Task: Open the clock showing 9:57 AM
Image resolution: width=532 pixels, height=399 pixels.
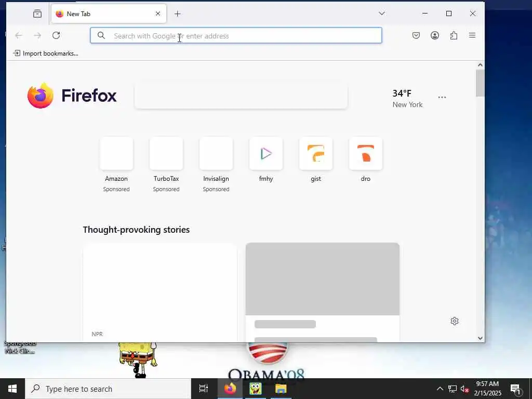Action: (487, 389)
